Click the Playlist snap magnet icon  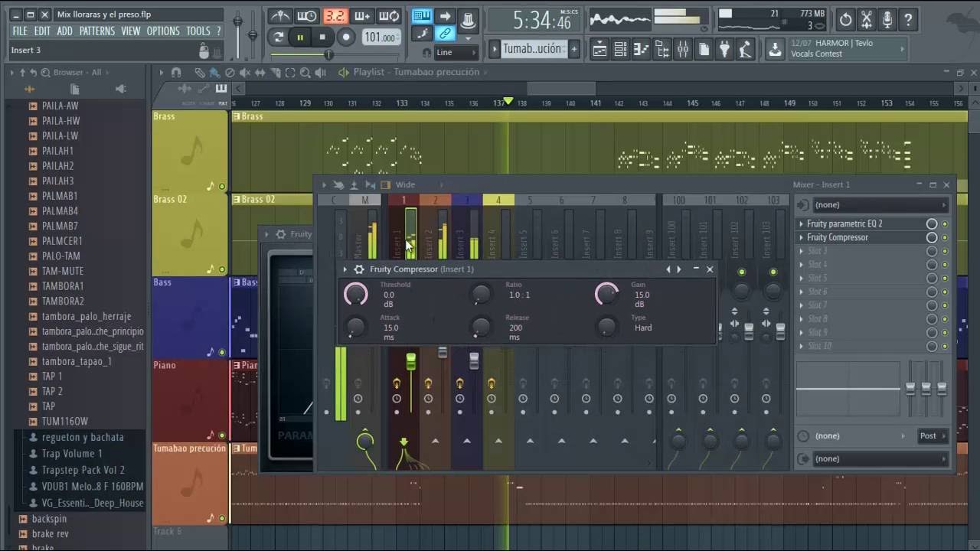pos(176,73)
